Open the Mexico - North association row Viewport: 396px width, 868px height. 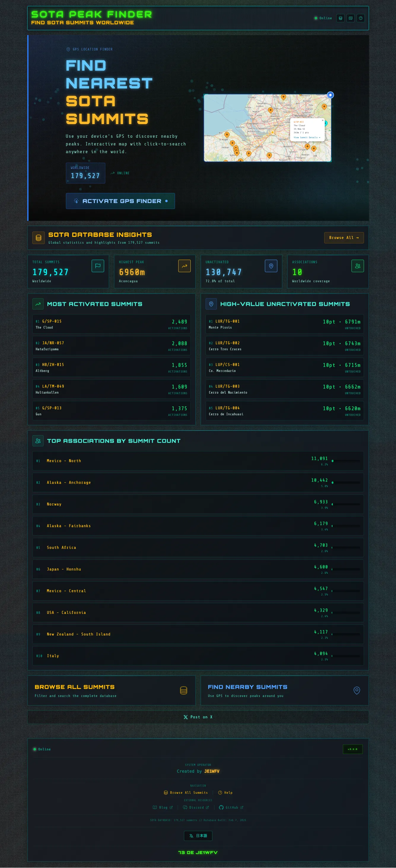198,461
